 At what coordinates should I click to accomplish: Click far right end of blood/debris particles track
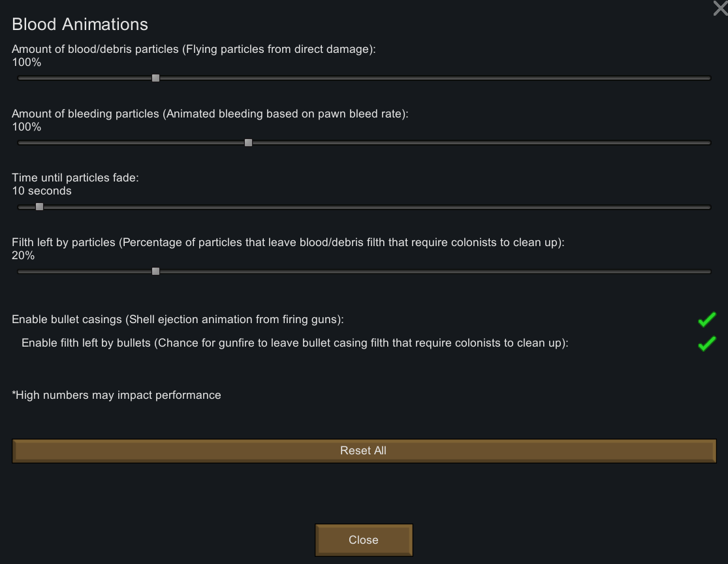pos(708,78)
